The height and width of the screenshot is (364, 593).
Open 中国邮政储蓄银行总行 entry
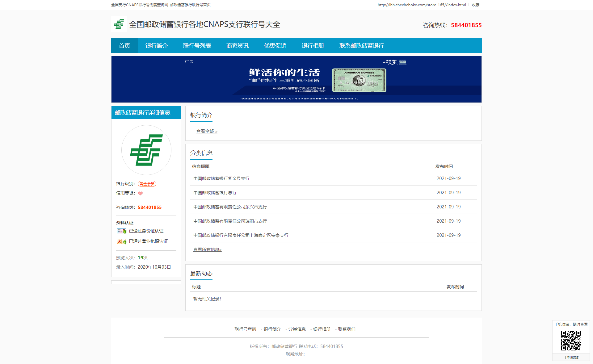(215, 193)
